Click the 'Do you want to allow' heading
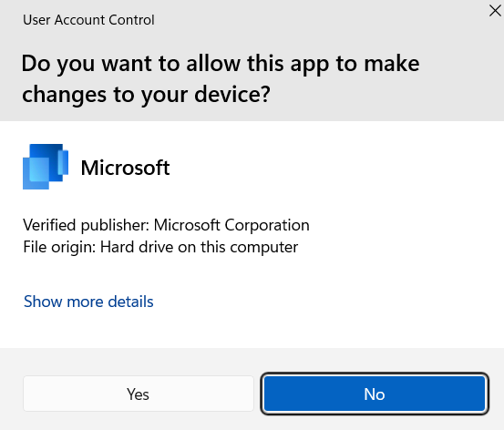 [x=221, y=64]
